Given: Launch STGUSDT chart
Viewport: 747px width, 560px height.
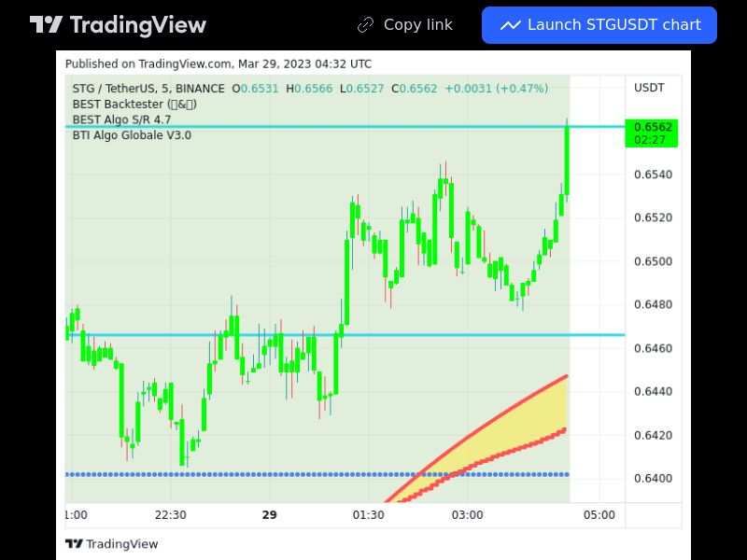Looking at the screenshot, I should [599, 25].
